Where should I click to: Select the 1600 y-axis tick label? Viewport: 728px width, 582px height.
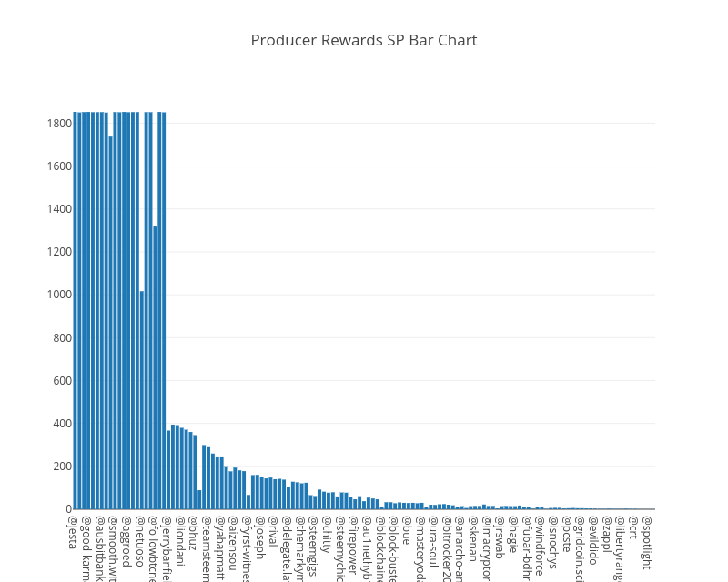coord(59,166)
